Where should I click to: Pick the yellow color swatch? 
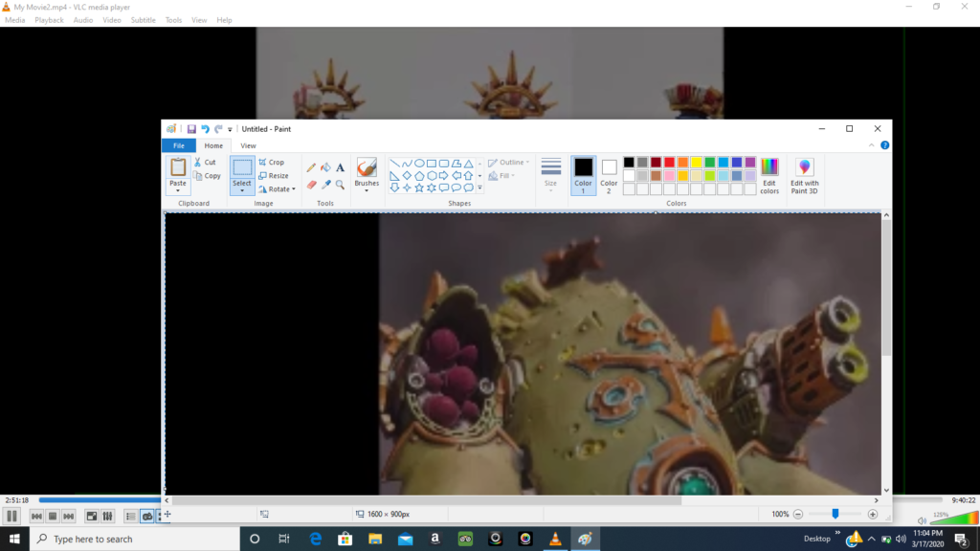[696, 163]
